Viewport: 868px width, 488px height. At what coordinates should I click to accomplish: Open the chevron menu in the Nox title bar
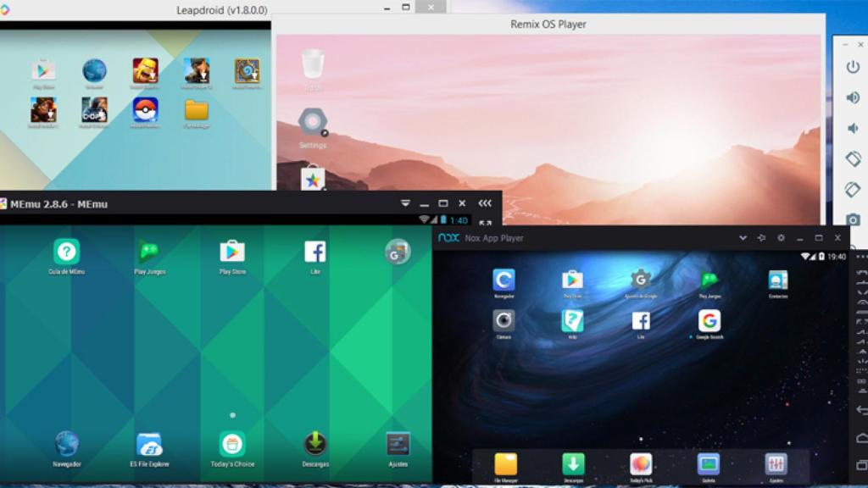[743, 237]
